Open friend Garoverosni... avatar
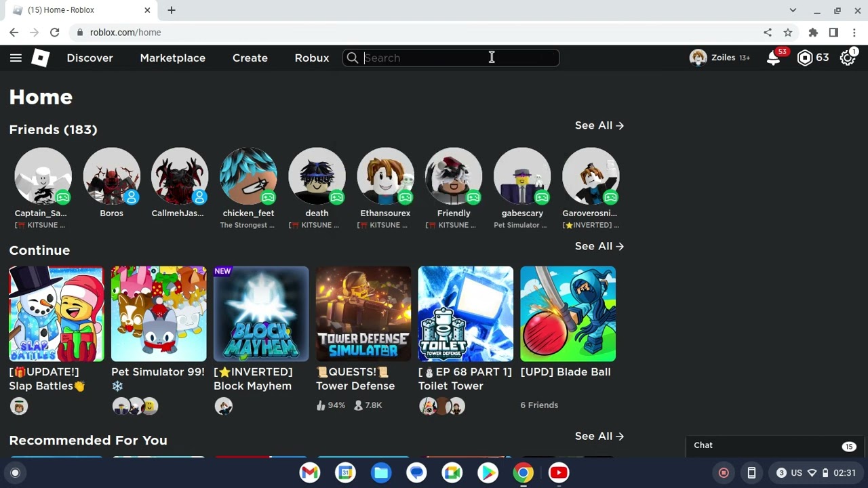Image resolution: width=868 pixels, height=488 pixels. (591, 176)
